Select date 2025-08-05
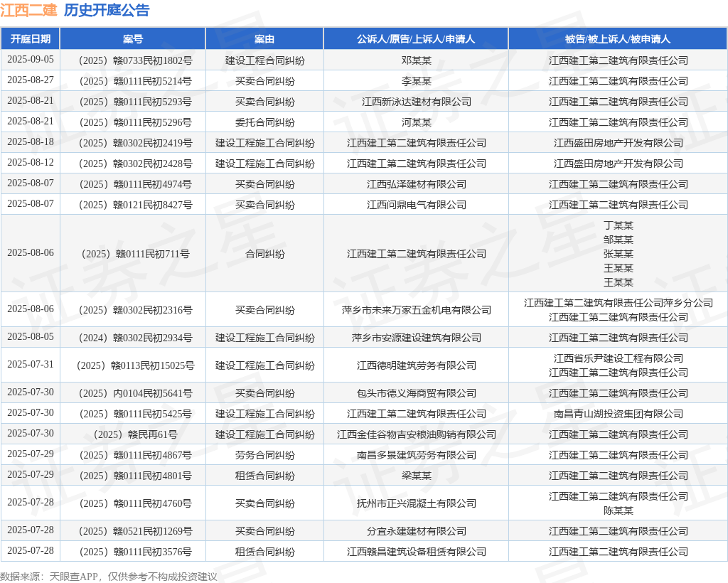 pyautogui.click(x=31, y=336)
